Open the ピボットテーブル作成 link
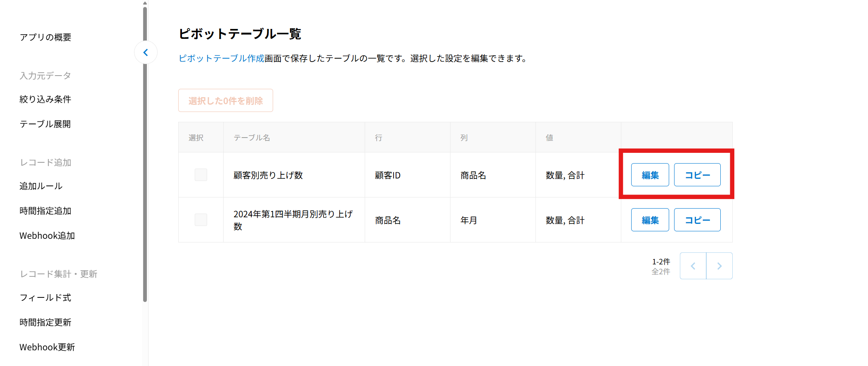Image resolution: width=868 pixels, height=366 pixels. coord(221,58)
